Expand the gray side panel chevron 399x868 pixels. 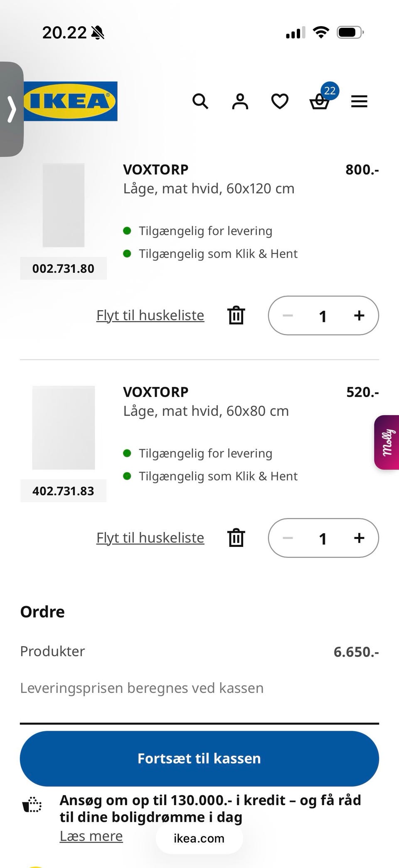(x=12, y=109)
